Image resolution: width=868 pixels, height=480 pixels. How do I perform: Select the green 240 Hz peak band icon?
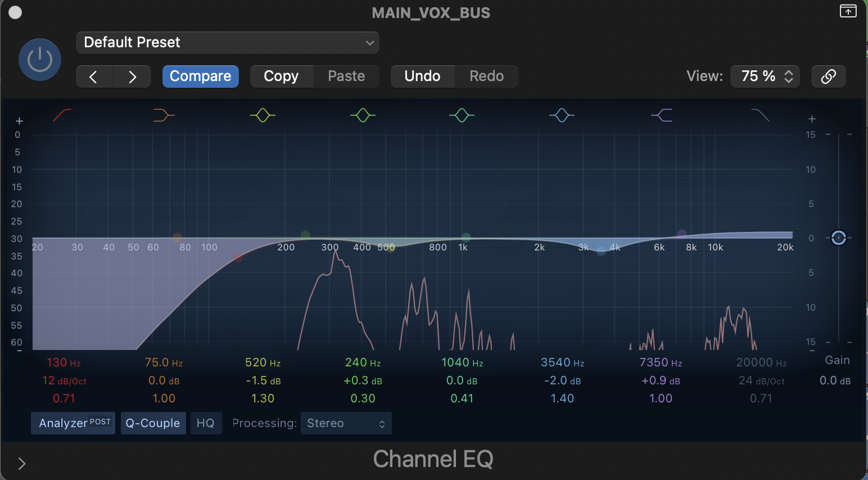[363, 115]
